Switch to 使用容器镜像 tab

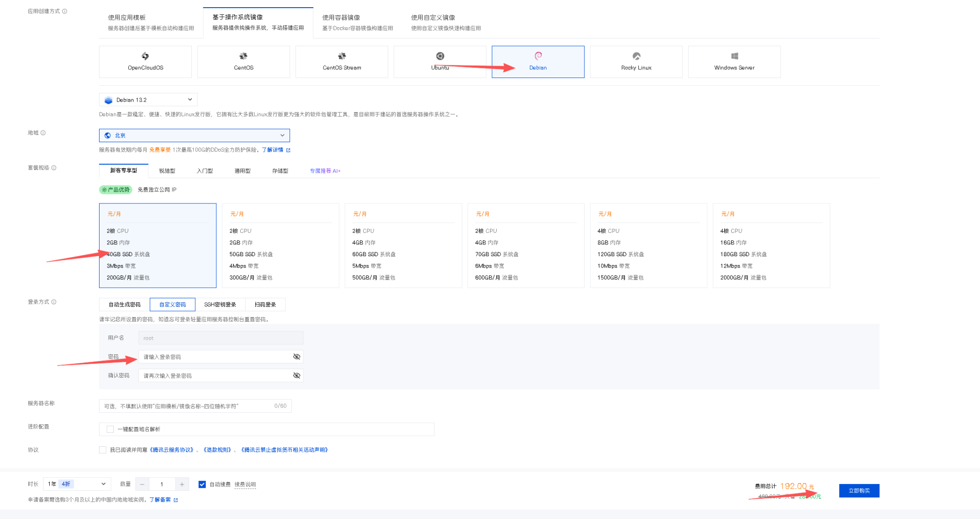point(357,23)
